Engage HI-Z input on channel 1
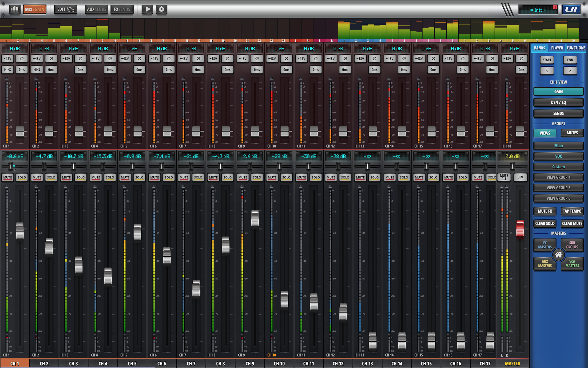This screenshot has width=588, height=368. point(8,69)
